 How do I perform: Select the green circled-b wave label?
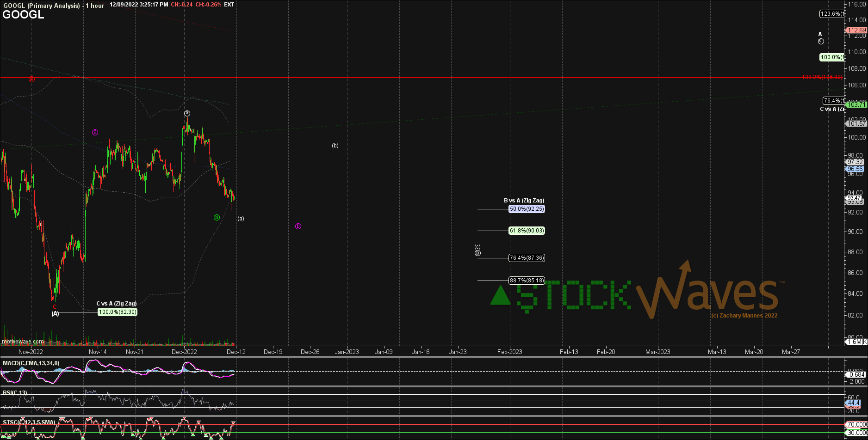coord(217,217)
